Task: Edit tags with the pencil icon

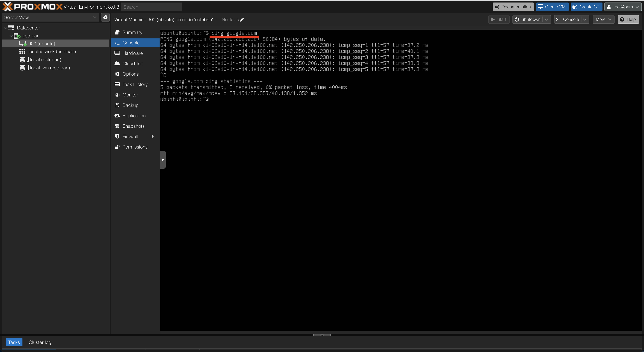Action: (x=242, y=20)
